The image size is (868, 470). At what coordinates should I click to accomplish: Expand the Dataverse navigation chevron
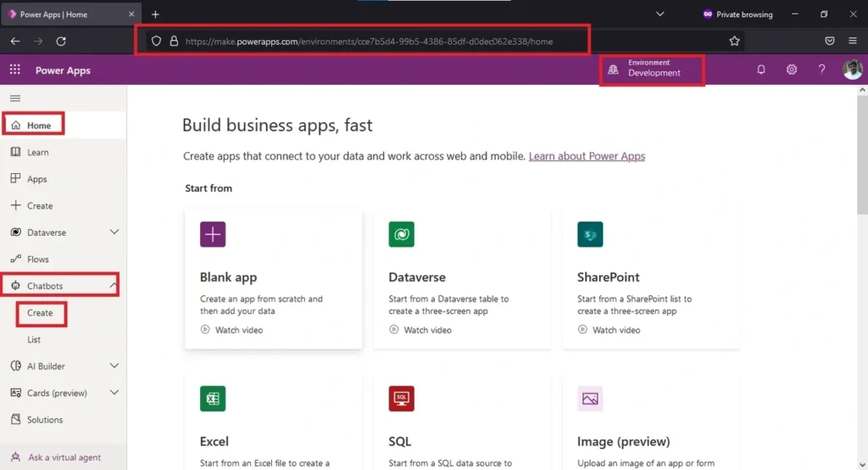[x=114, y=232]
